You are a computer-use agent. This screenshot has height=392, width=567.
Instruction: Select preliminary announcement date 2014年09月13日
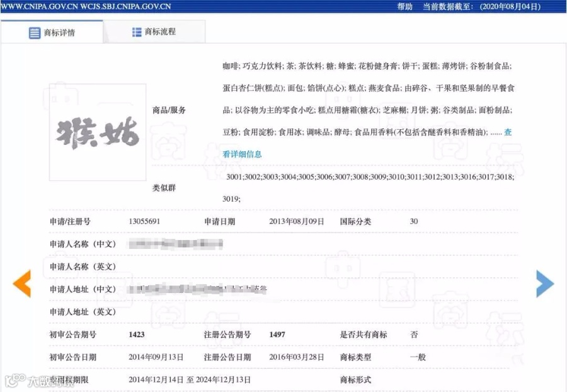[x=156, y=357]
